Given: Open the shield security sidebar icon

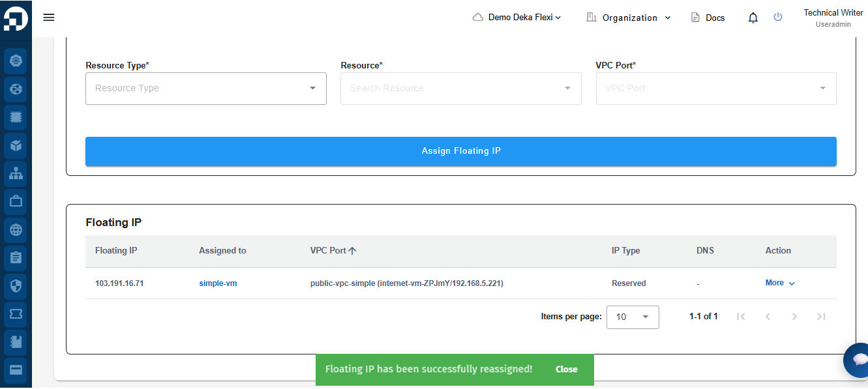Looking at the screenshot, I should (x=16, y=286).
